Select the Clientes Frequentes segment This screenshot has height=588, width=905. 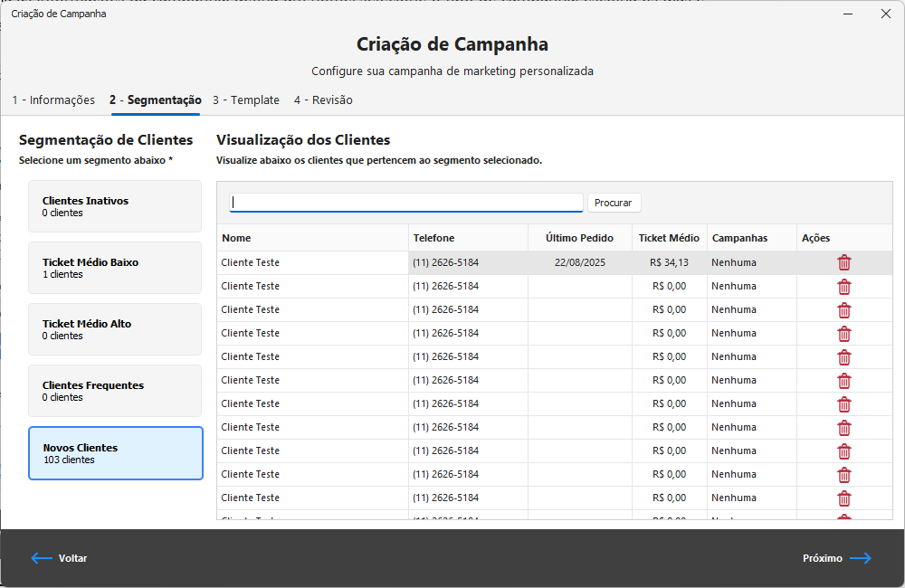point(115,391)
